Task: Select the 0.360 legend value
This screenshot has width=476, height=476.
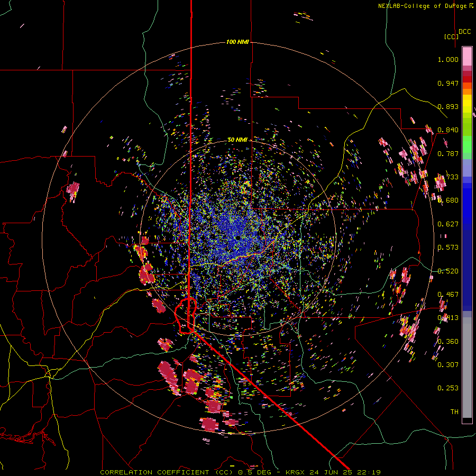Action: [448, 342]
